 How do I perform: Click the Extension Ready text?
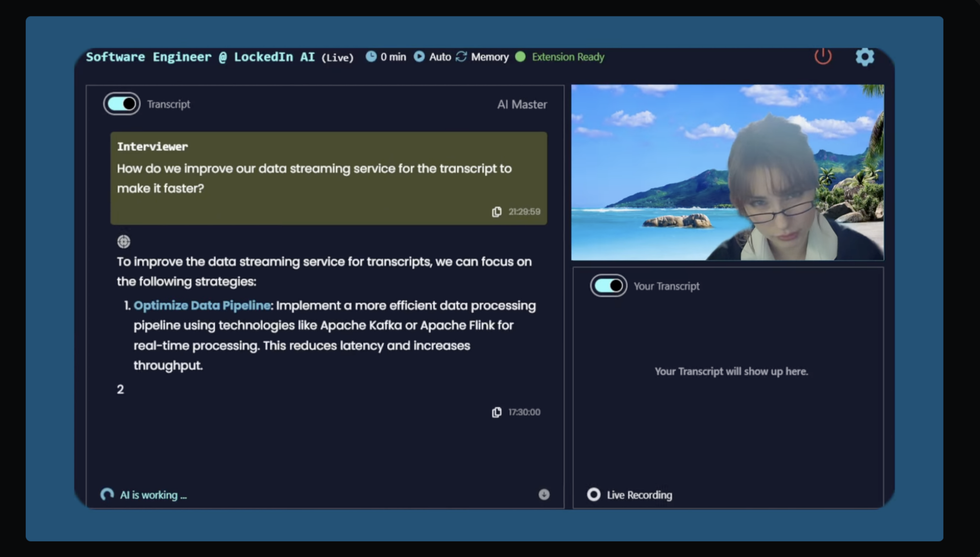coord(568,57)
